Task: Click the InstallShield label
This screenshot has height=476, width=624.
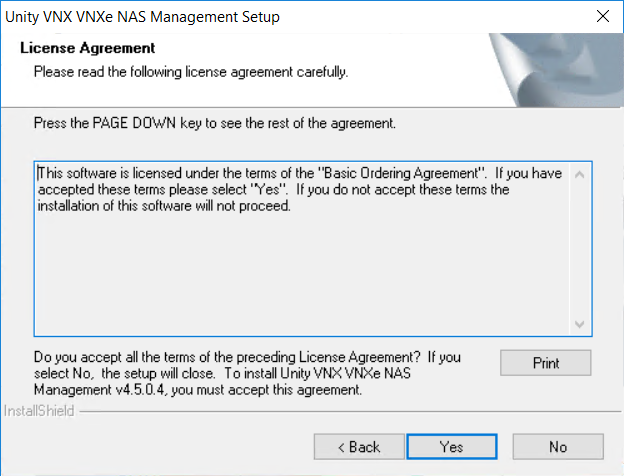Action: 38,411
